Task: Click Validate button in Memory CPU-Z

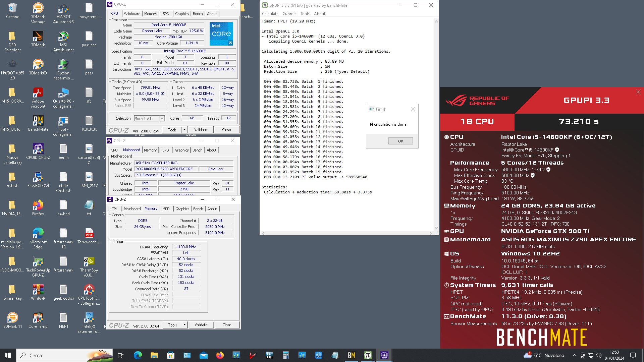Action: pyautogui.click(x=201, y=325)
